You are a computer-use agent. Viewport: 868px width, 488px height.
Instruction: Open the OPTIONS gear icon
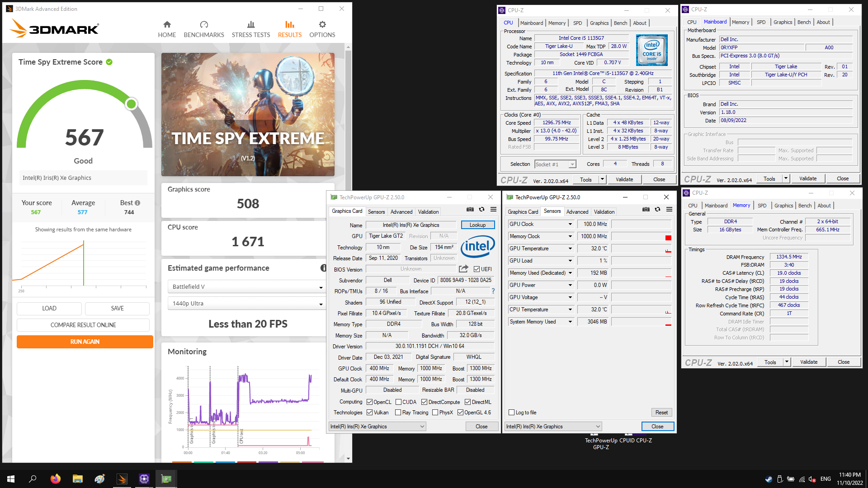[x=322, y=24]
